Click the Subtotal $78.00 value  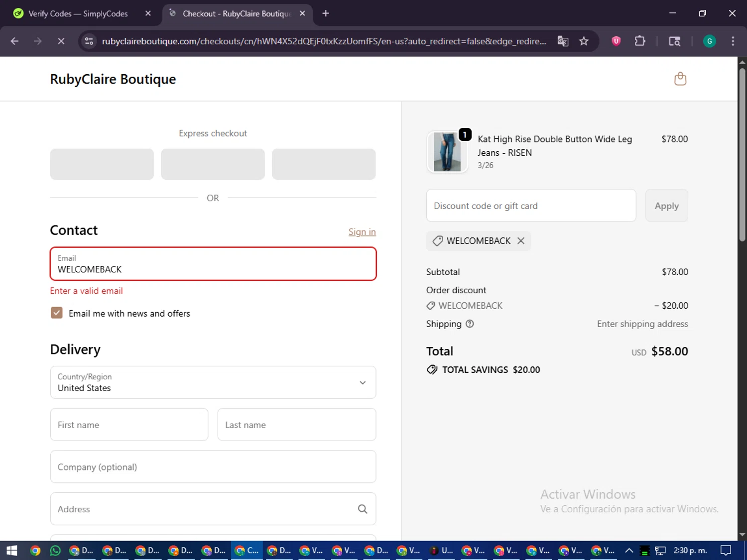click(675, 272)
